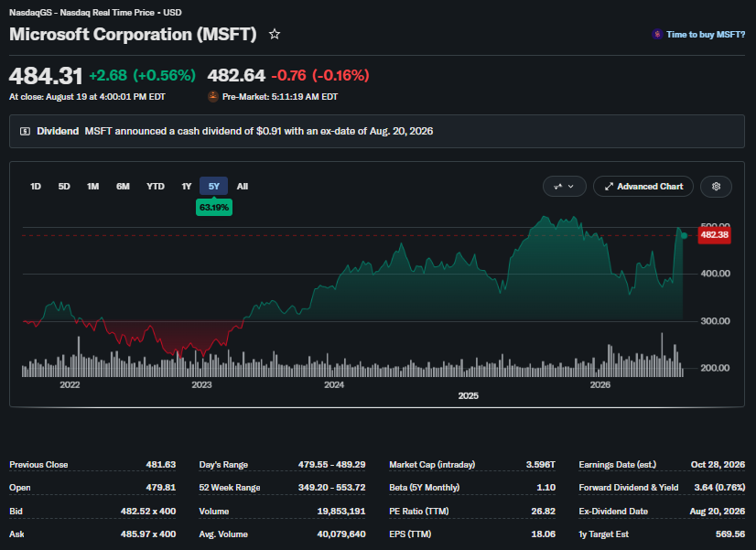756x550 pixels.
Task: Click the pre-market sunrise icon
Action: click(213, 96)
